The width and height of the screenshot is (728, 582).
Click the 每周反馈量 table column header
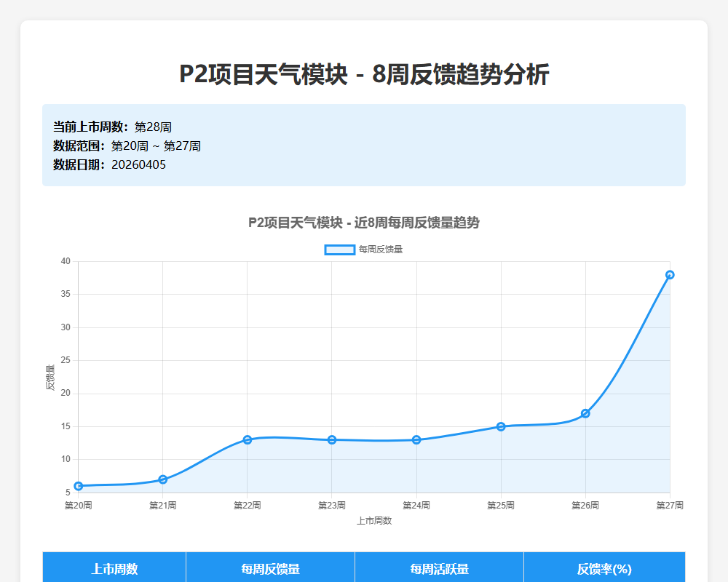click(270, 568)
